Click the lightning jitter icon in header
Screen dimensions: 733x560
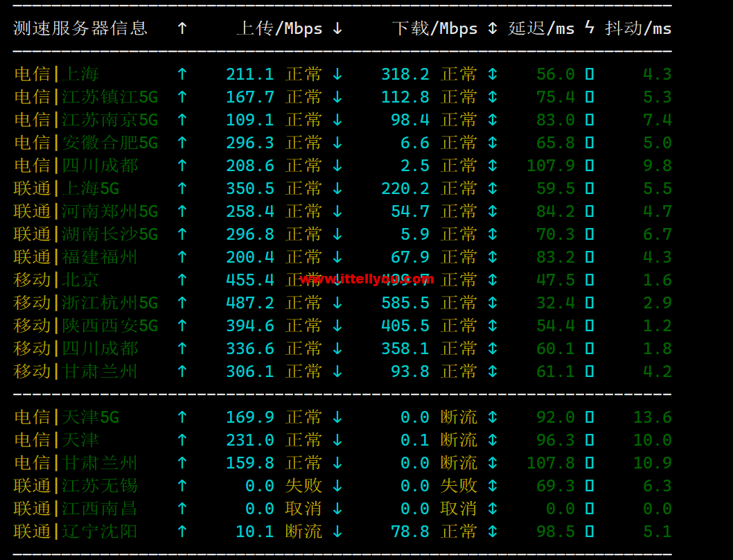pyautogui.click(x=590, y=28)
